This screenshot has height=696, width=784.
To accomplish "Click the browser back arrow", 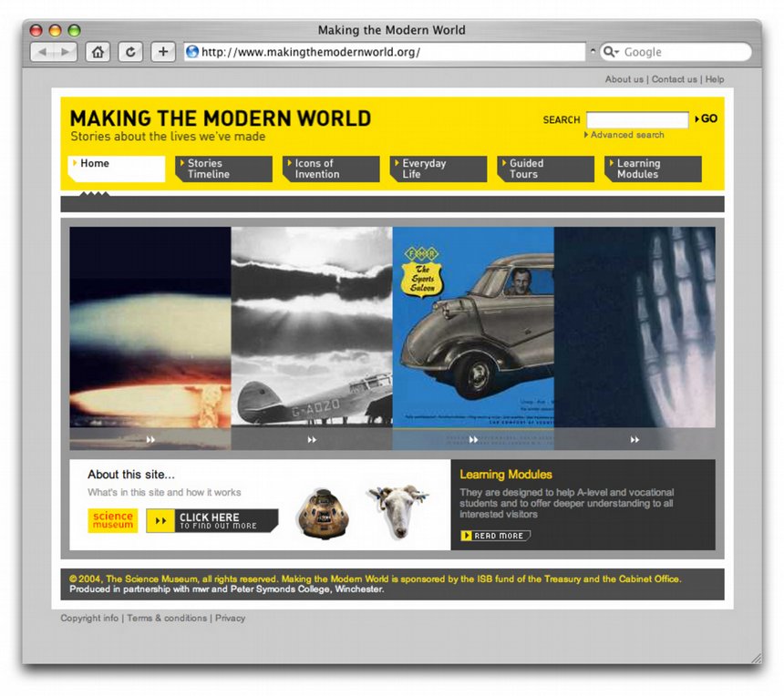I will pos(43,52).
